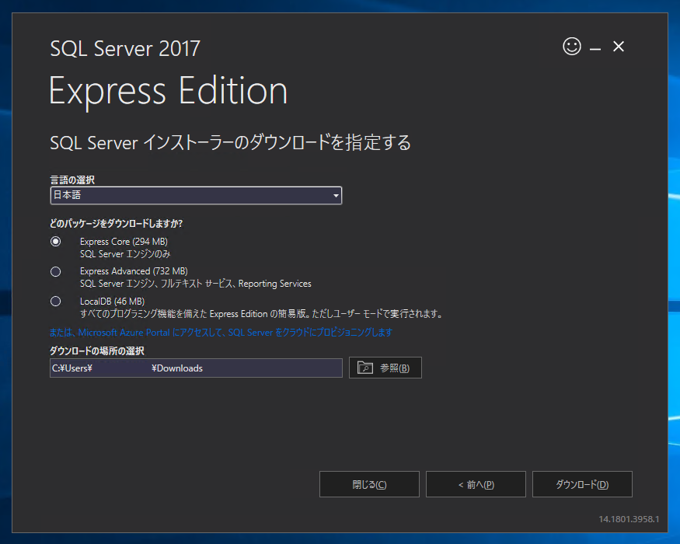Close the installer with the X icon

click(618, 46)
